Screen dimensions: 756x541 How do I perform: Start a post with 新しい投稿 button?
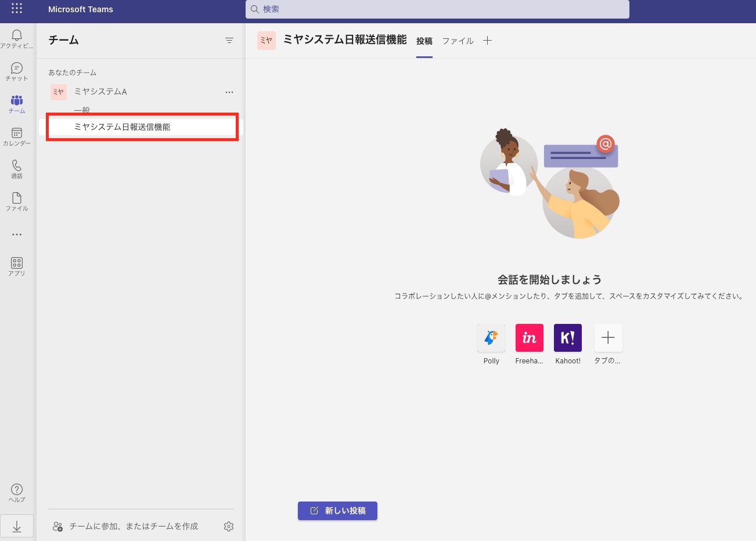(x=337, y=511)
